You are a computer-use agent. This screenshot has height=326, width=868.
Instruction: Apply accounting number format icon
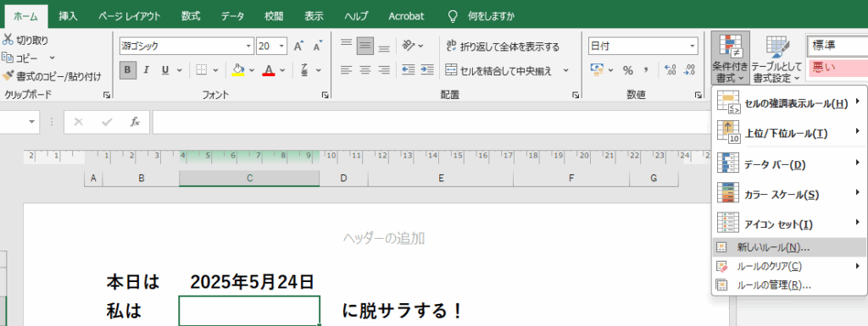tap(598, 70)
